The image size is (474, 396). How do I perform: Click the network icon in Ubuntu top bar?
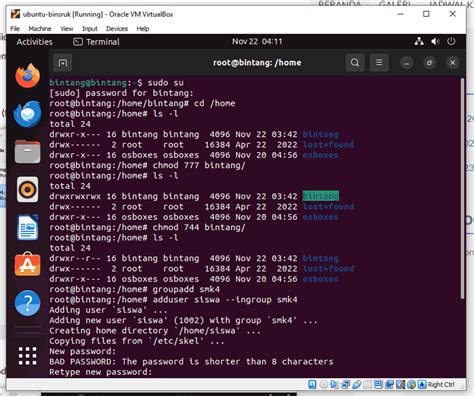pos(419,41)
